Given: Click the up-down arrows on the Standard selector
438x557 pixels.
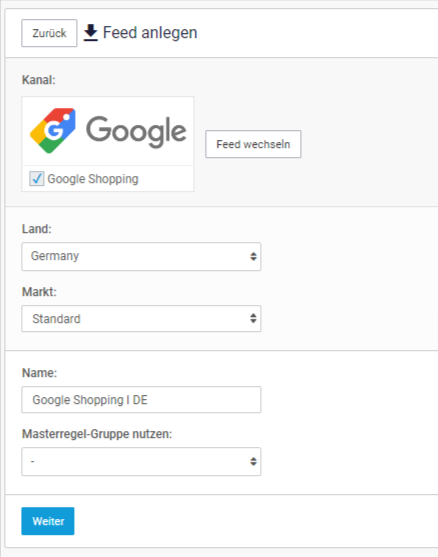Looking at the screenshot, I should pyautogui.click(x=253, y=318).
